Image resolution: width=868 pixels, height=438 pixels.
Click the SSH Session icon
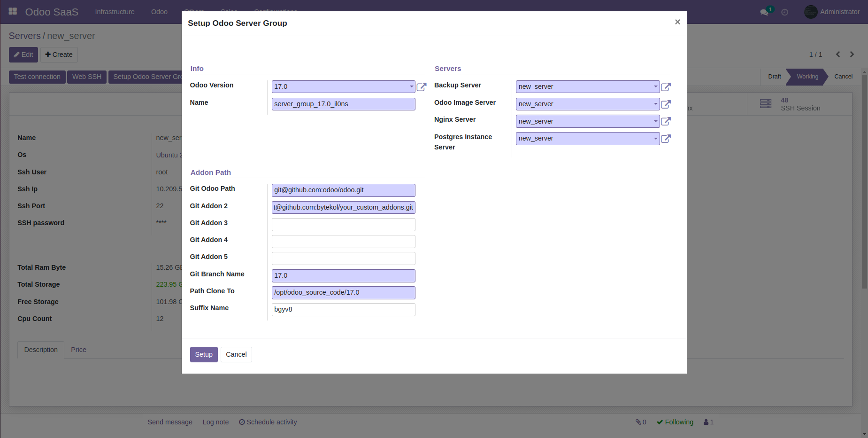point(765,103)
